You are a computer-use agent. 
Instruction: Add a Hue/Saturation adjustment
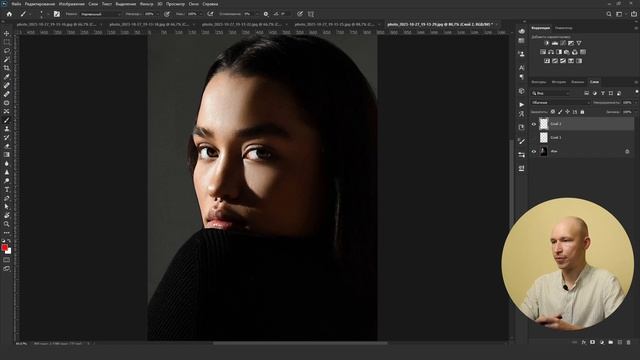pos(543,52)
